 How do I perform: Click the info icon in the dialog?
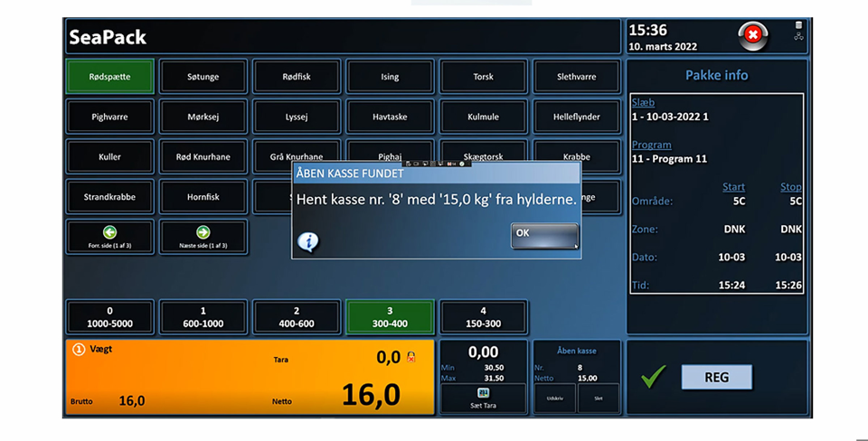308,241
